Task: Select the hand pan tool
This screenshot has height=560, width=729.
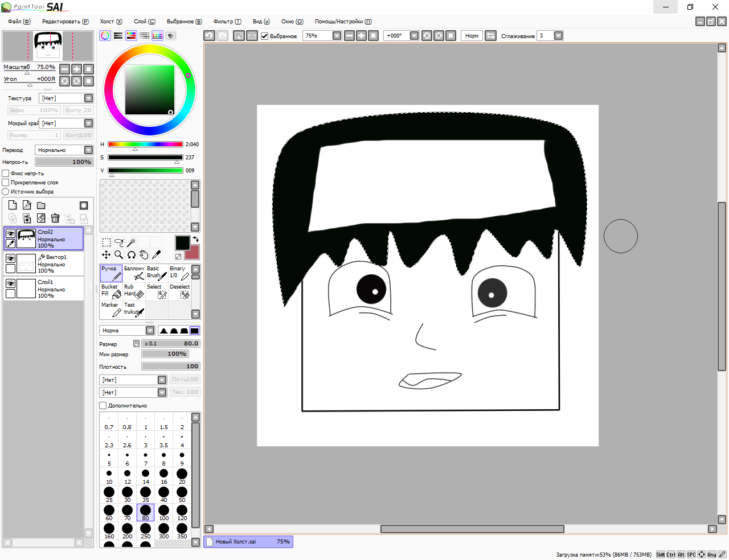Action: click(144, 255)
